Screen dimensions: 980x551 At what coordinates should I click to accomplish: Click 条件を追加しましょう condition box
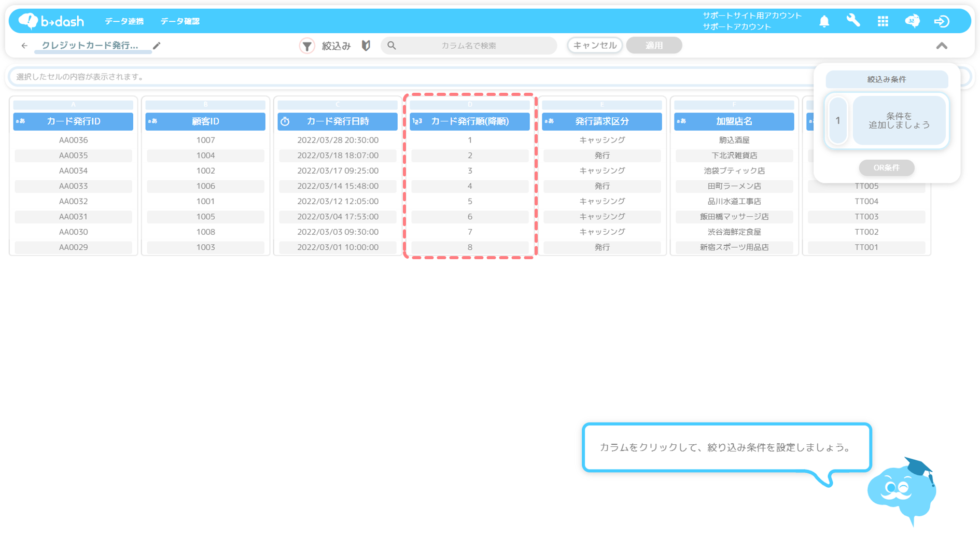(x=900, y=120)
